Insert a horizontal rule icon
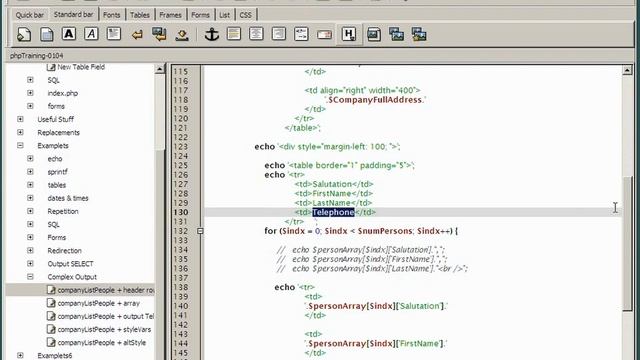The image size is (640, 360). pyautogui.click(x=234, y=34)
